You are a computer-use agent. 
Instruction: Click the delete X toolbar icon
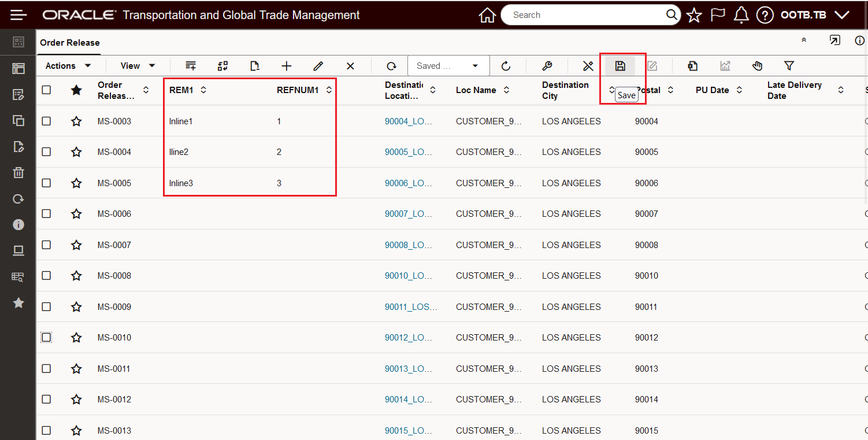tap(350, 66)
